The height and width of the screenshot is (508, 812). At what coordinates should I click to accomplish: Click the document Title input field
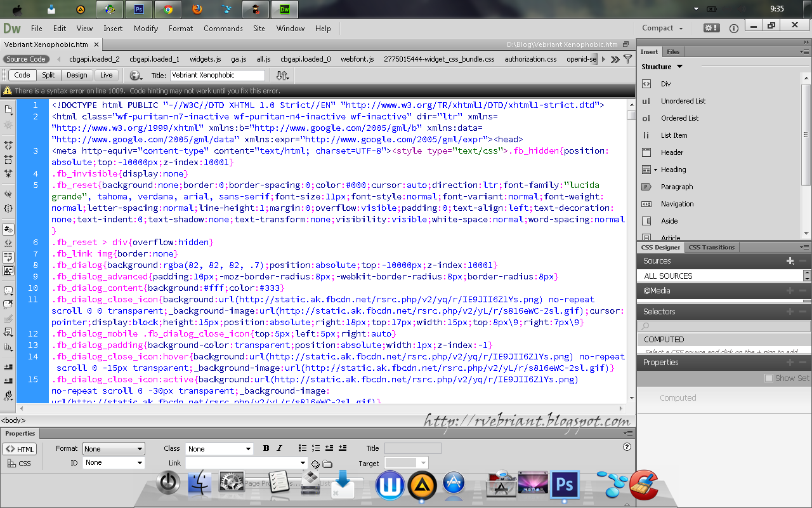pyautogui.click(x=217, y=75)
